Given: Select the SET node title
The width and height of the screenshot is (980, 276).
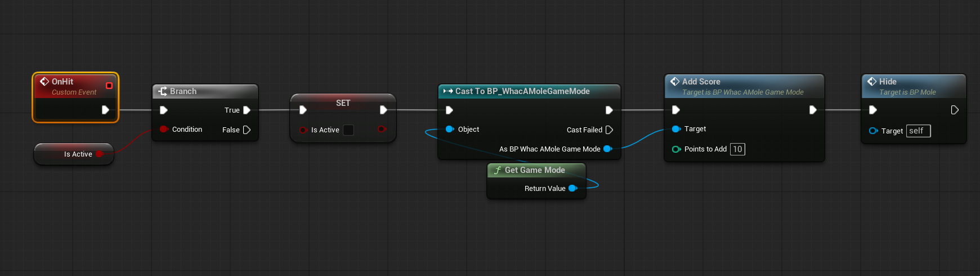Looking at the screenshot, I should [343, 103].
